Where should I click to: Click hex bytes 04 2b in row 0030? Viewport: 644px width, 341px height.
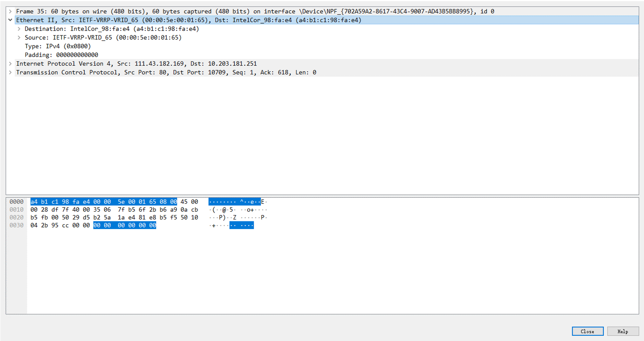coord(39,225)
